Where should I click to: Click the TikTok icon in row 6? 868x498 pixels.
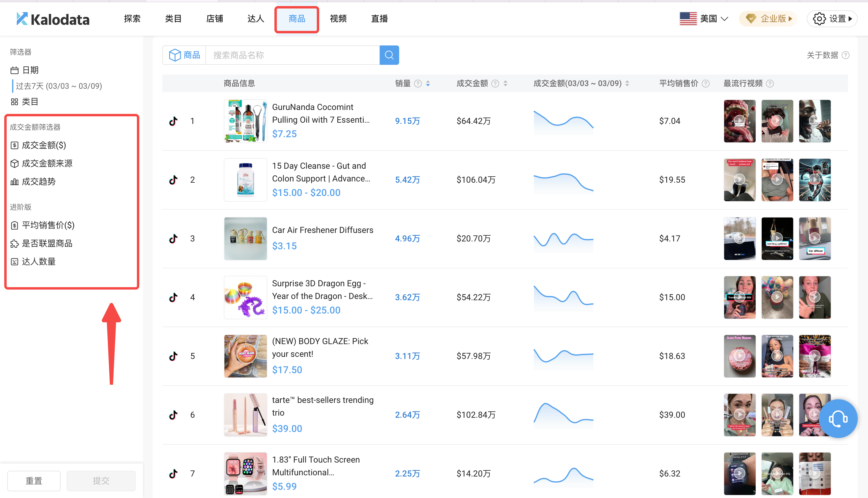pyautogui.click(x=174, y=415)
